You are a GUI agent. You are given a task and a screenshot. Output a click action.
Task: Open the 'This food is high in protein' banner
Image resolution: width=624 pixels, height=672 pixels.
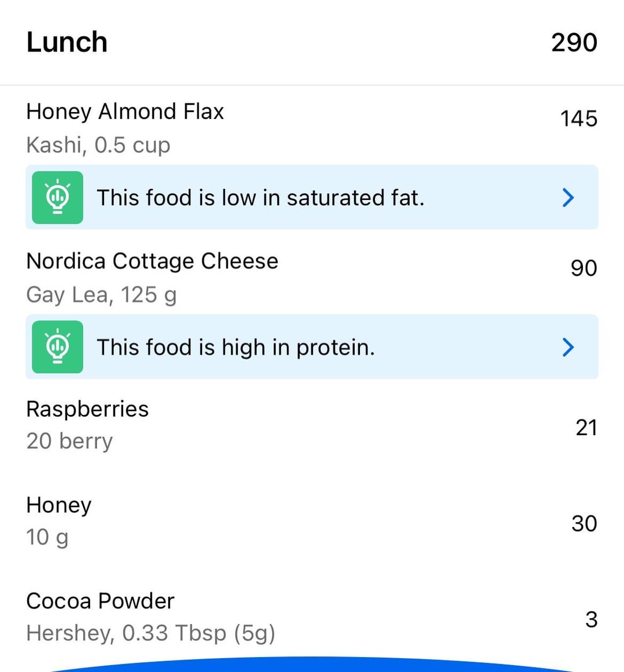312,347
